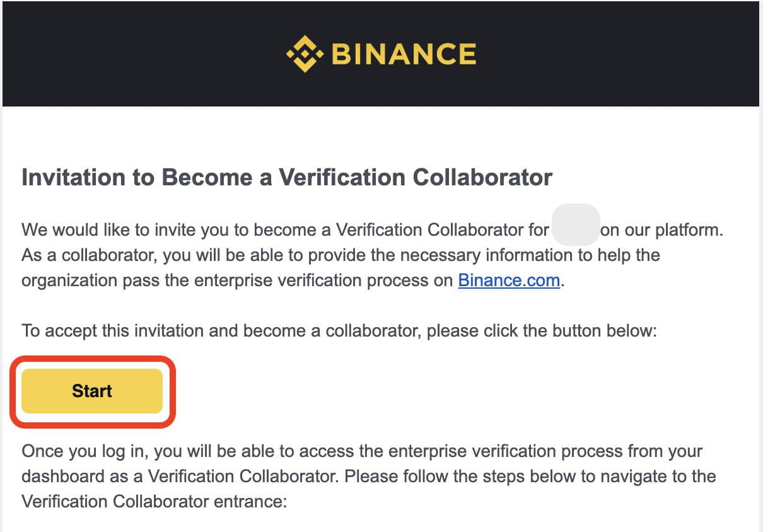The image size is (763, 532).
Task: Click the 'Verification Collaborator entrance:' text
Action: pyautogui.click(x=154, y=502)
